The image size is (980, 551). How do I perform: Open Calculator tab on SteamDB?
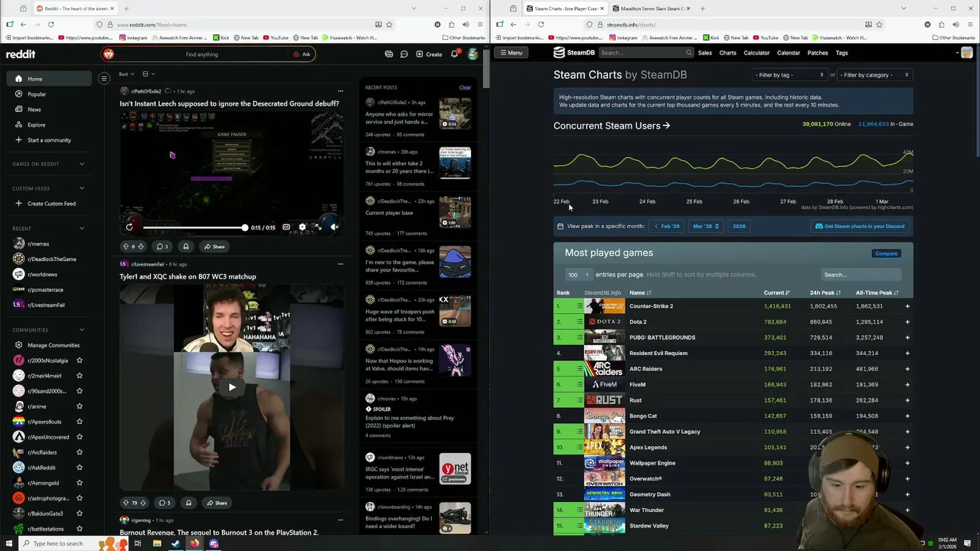coord(756,53)
